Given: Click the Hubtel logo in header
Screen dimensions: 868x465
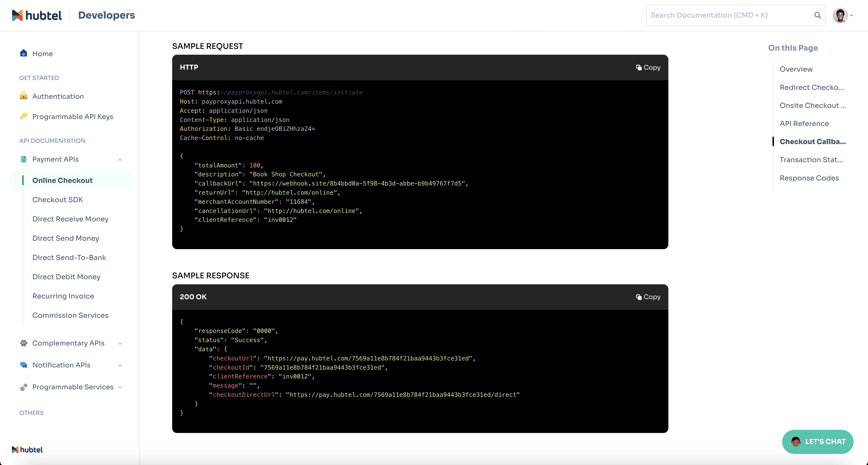Looking at the screenshot, I should tap(37, 15).
